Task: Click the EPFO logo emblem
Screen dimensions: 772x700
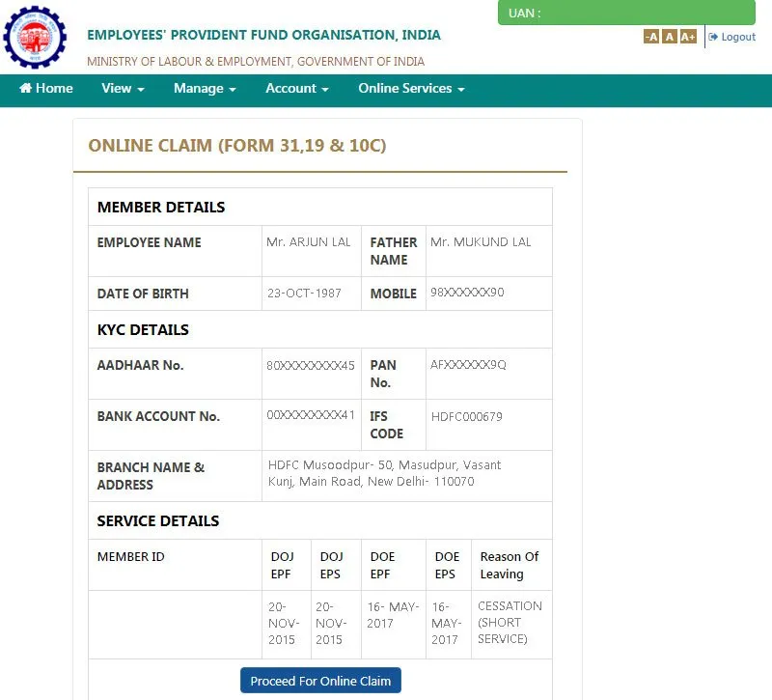Action: [35, 38]
